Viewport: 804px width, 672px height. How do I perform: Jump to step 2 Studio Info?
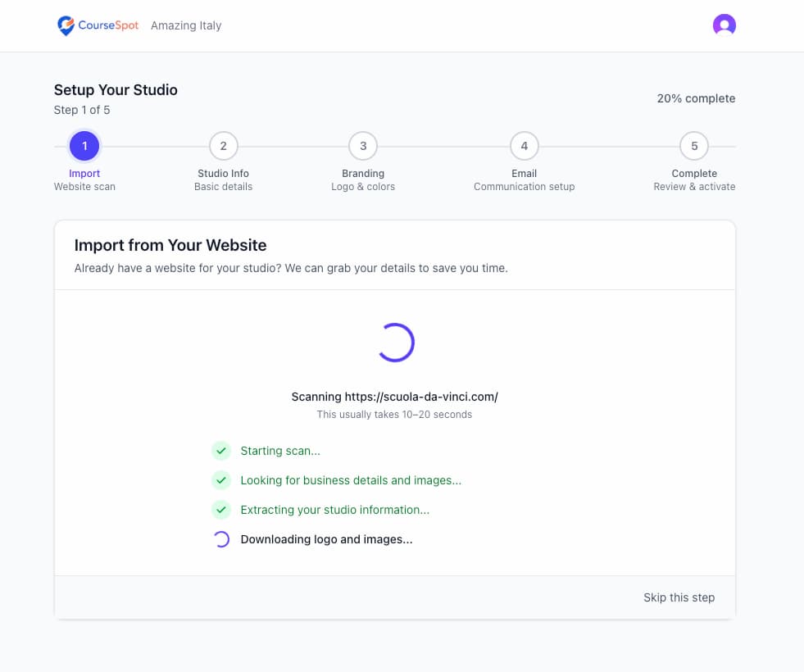pos(223,145)
